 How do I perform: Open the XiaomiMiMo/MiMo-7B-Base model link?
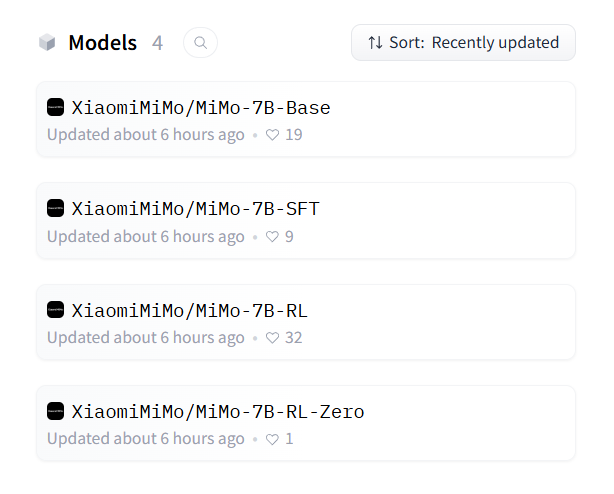[201, 108]
